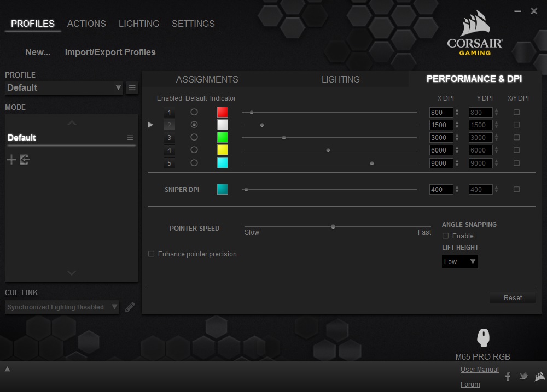The width and height of the screenshot is (547, 392).
Task: Open the Assignments panel tab
Action: 207,79
